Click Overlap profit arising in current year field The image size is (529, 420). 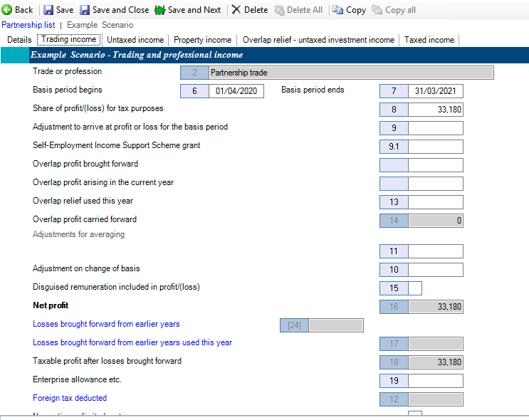click(436, 184)
